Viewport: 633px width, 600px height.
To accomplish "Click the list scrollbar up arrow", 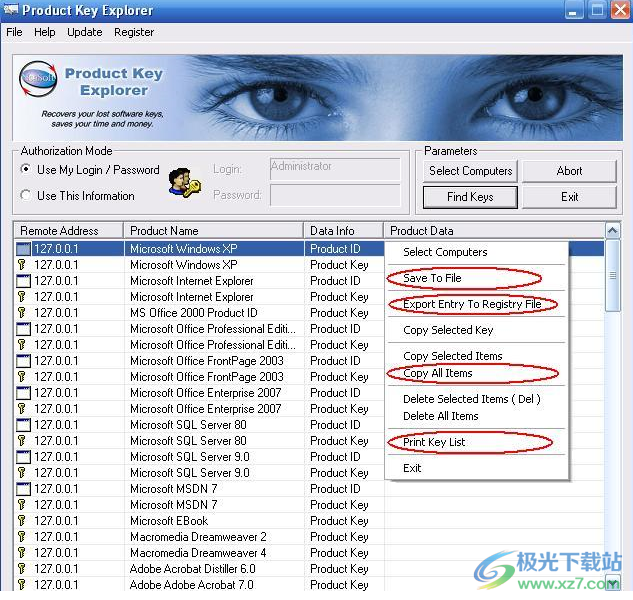I will (x=612, y=231).
